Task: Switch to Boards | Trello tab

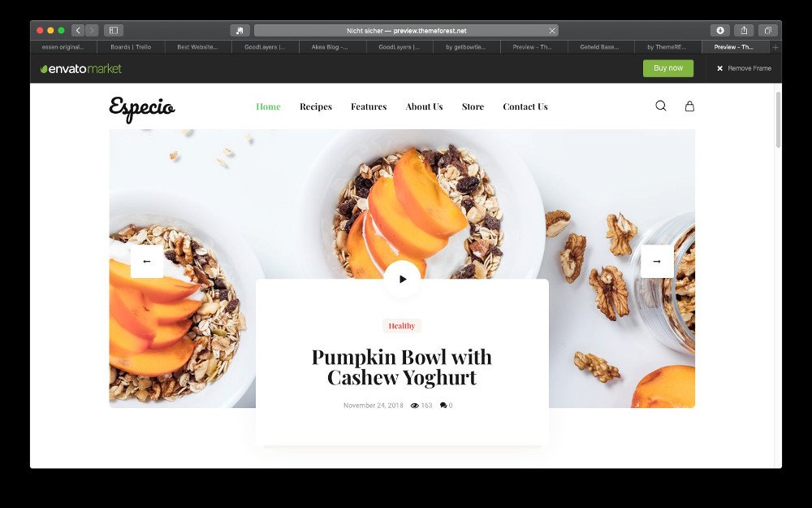Action: 131,47
